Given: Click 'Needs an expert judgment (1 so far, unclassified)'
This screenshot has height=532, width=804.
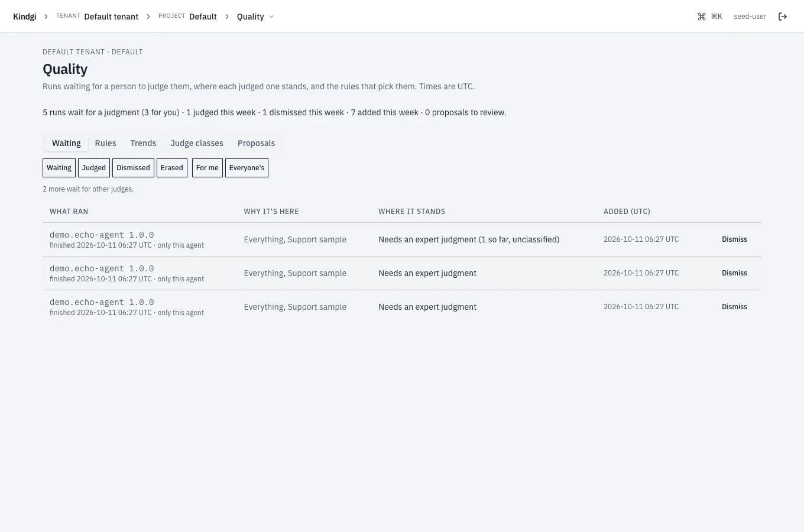Looking at the screenshot, I should click(469, 239).
